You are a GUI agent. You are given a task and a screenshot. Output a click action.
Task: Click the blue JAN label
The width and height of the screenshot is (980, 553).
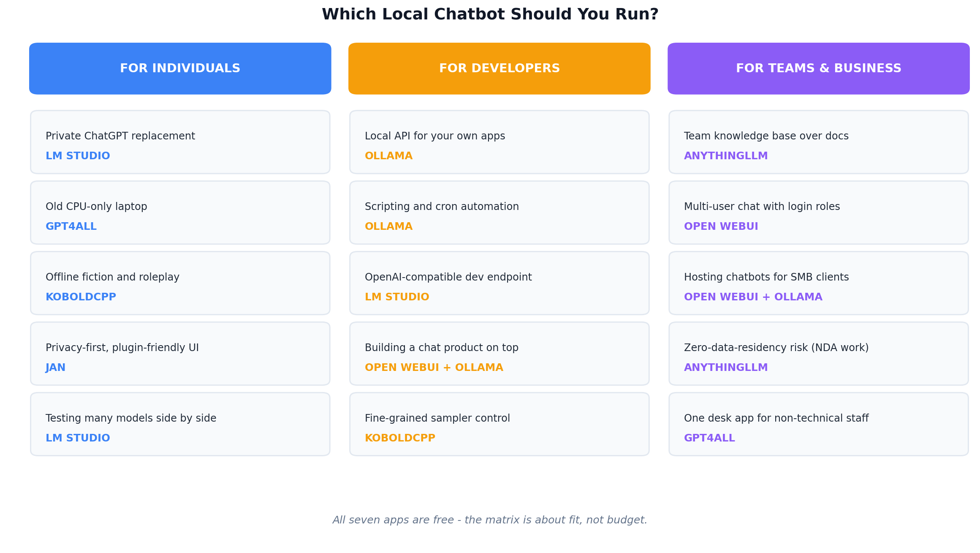pyautogui.click(x=55, y=368)
